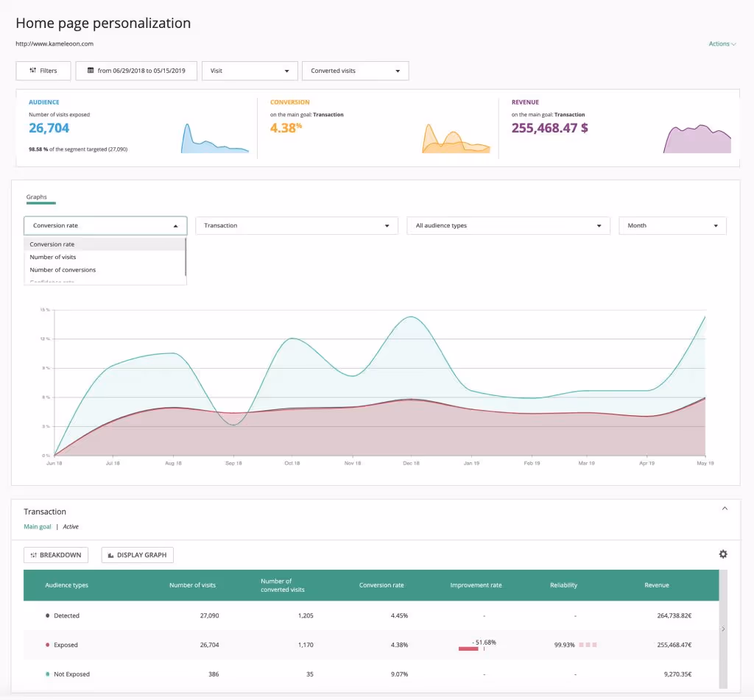This screenshot has height=700, width=754.
Task: Click Audience types column header
Action: tap(67, 586)
